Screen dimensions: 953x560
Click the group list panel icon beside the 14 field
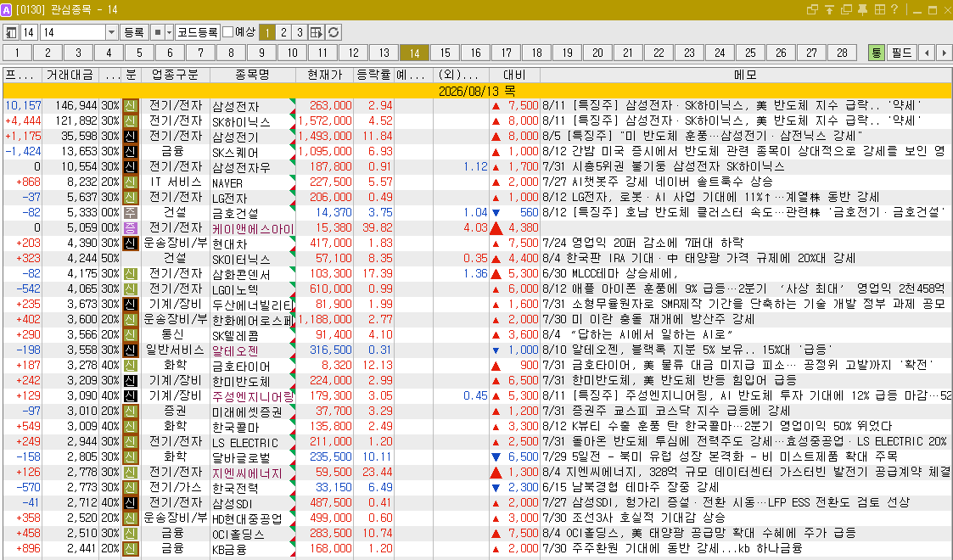click(11, 32)
